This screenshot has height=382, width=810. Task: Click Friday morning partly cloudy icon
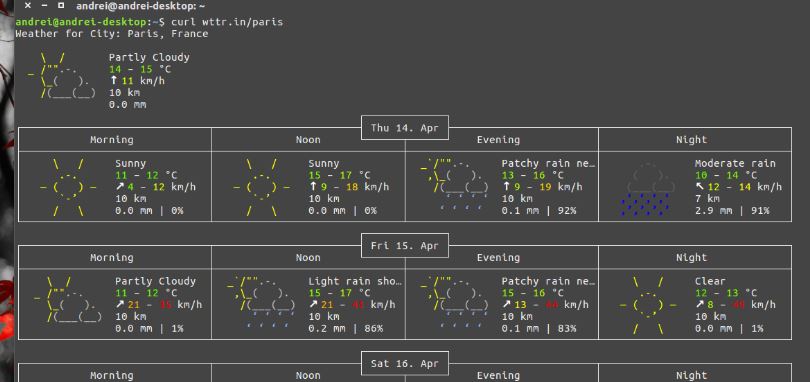tap(68, 300)
